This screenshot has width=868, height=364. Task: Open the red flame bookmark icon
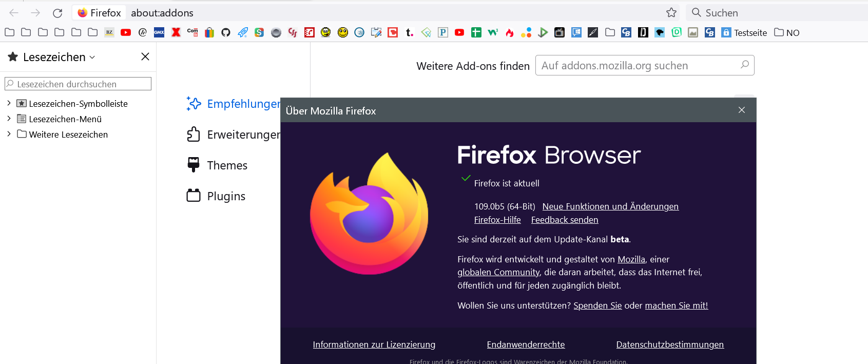coord(510,32)
